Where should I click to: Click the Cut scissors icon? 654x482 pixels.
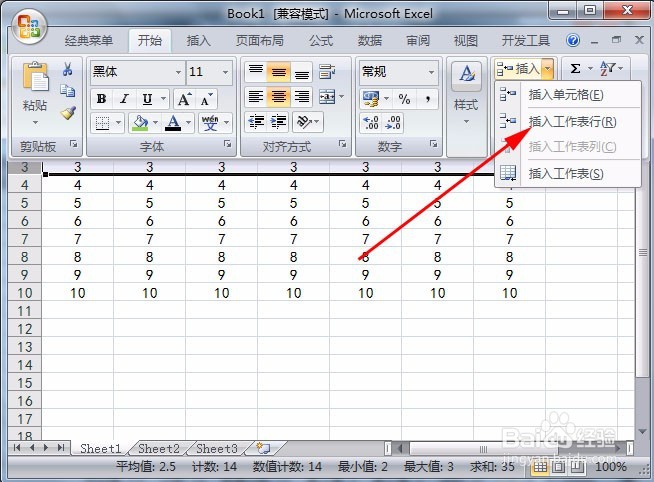tap(67, 69)
